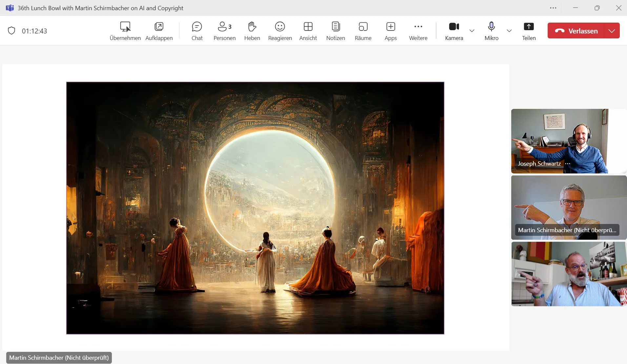This screenshot has width=627, height=364.
Task: Open the Verlassen dropdown arrow
Action: [612, 31]
